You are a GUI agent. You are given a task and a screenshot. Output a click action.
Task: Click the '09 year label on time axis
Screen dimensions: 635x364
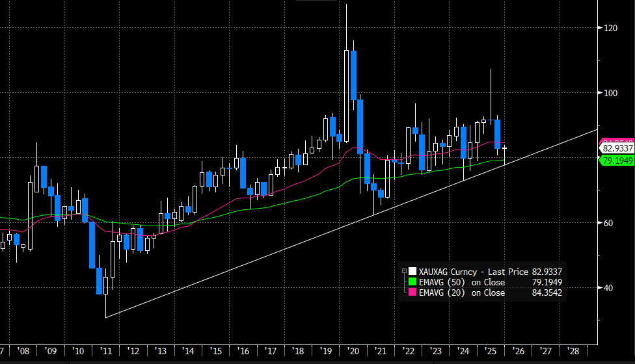[51, 351]
